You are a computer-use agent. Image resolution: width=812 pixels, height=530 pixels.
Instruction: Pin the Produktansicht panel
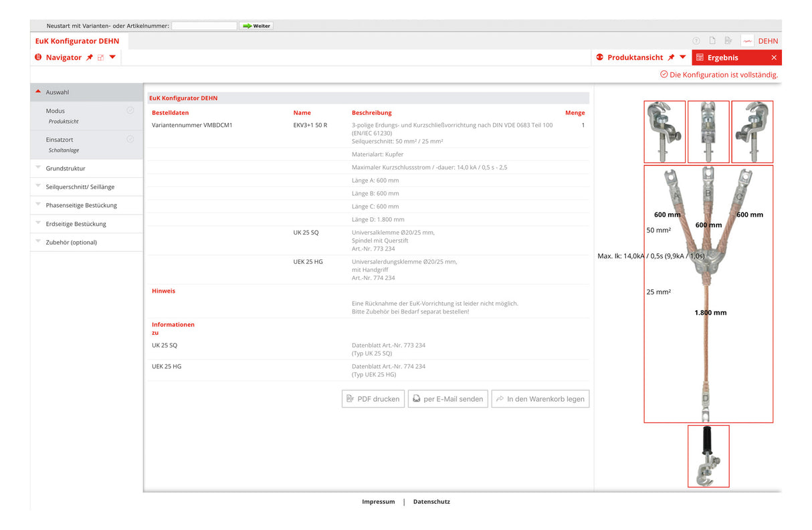click(671, 57)
